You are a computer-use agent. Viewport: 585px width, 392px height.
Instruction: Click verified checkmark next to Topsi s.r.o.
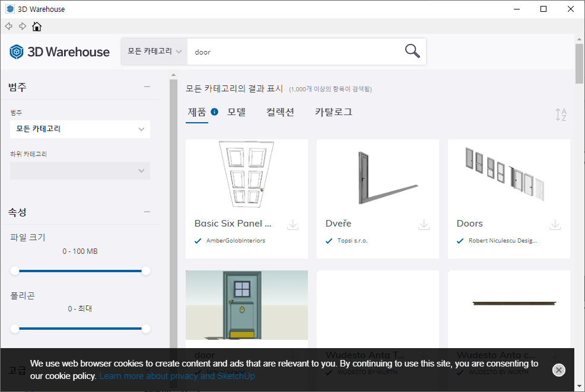329,241
